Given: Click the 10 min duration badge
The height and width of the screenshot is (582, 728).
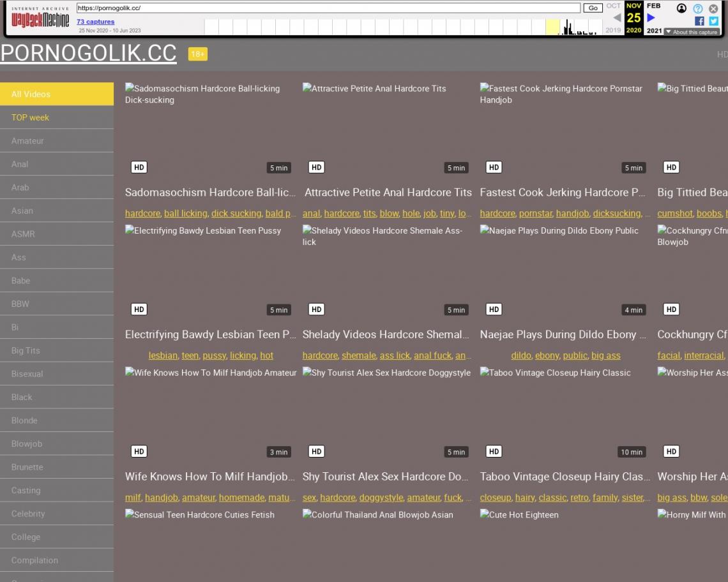Looking at the screenshot, I should click(x=632, y=452).
